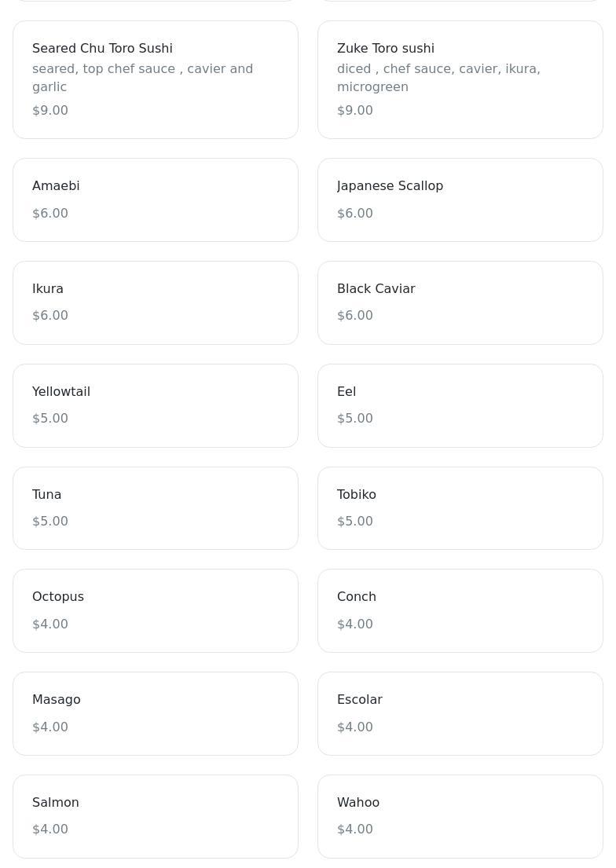616x868 pixels.
Task: Pick the Masago item card
Action: click(x=155, y=713)
